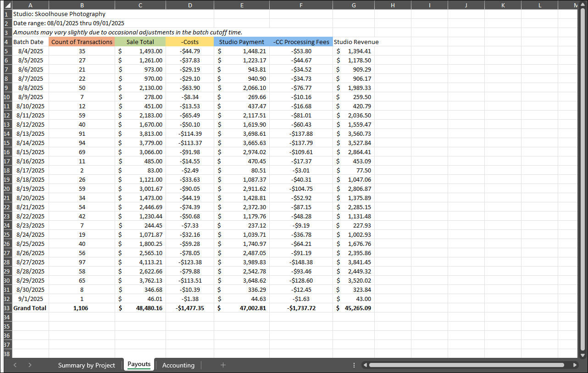Click green 'Sale Total' header cell

(140, 42)
